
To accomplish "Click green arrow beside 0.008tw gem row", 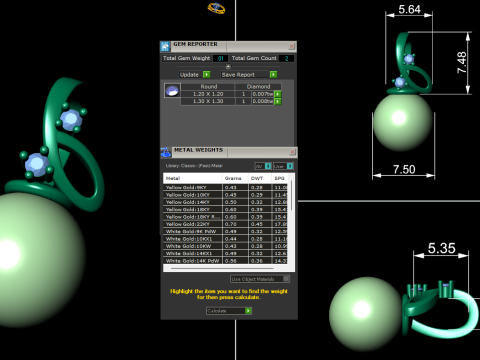I will [277, 101].
